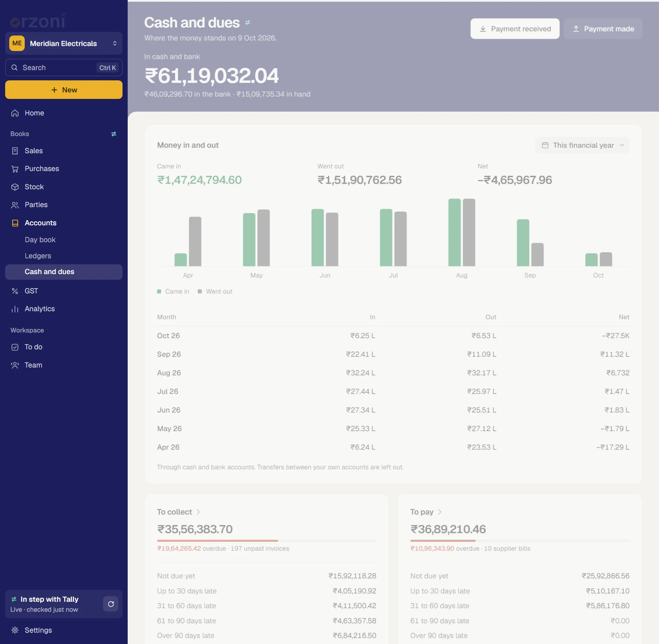Click the refresh Tally sync icon
The image size is (659, 644).
tap(111, 604)
